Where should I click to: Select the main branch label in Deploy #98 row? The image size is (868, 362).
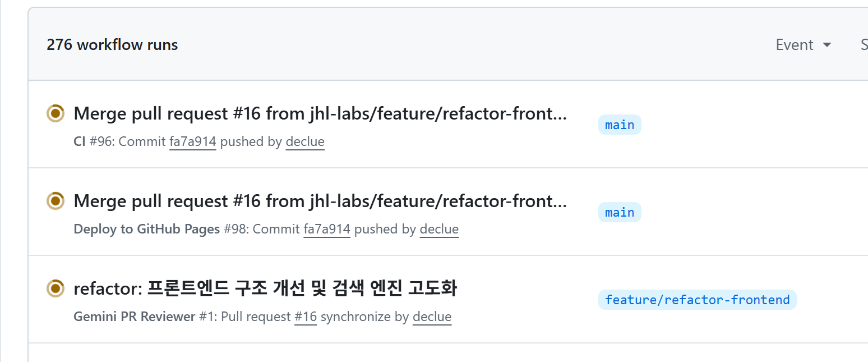(x=620, y=212)
